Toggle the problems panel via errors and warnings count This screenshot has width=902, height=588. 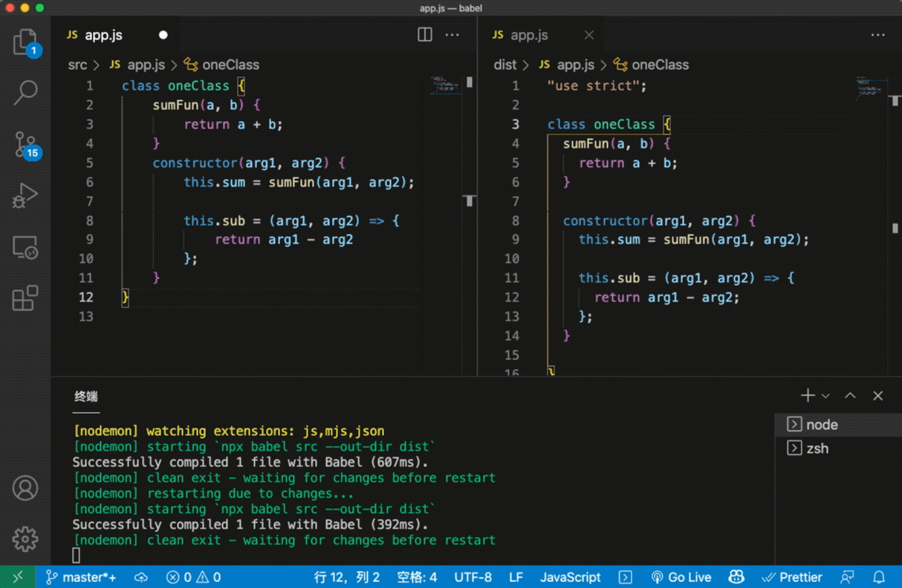193,577
